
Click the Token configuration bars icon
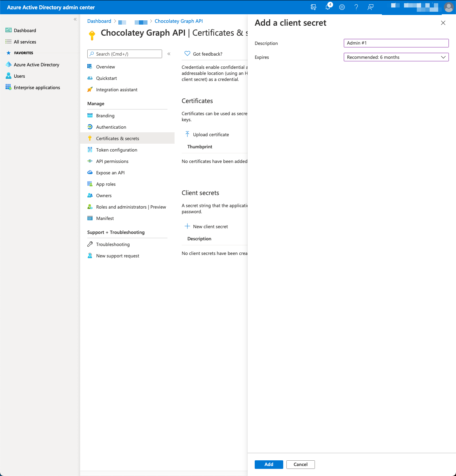click(90, 150)
